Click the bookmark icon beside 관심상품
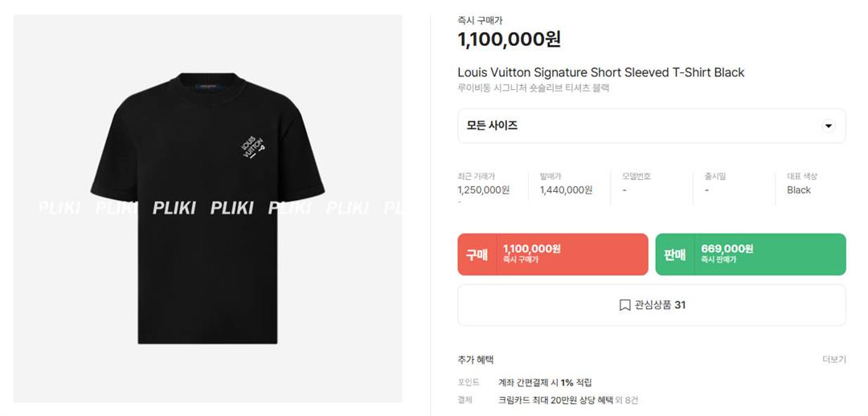This screenshot has height=416, width=868. (624, 305)
